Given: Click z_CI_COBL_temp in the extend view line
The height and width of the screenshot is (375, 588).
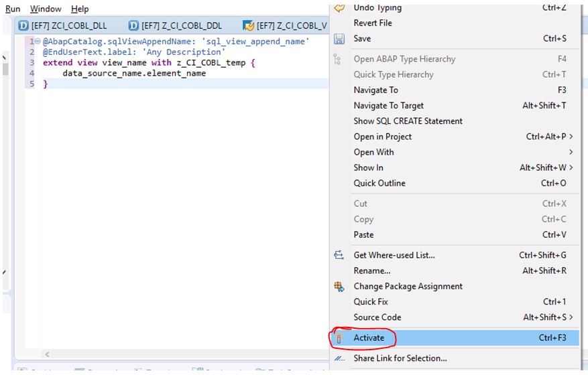Looking at the screenshot, I should [211, 63].
